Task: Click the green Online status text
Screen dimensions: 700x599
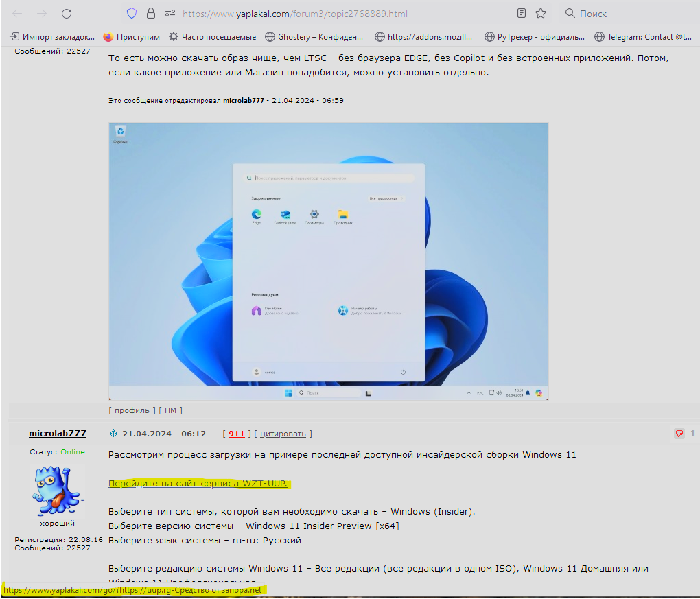Action: click(x=73, y=452)
